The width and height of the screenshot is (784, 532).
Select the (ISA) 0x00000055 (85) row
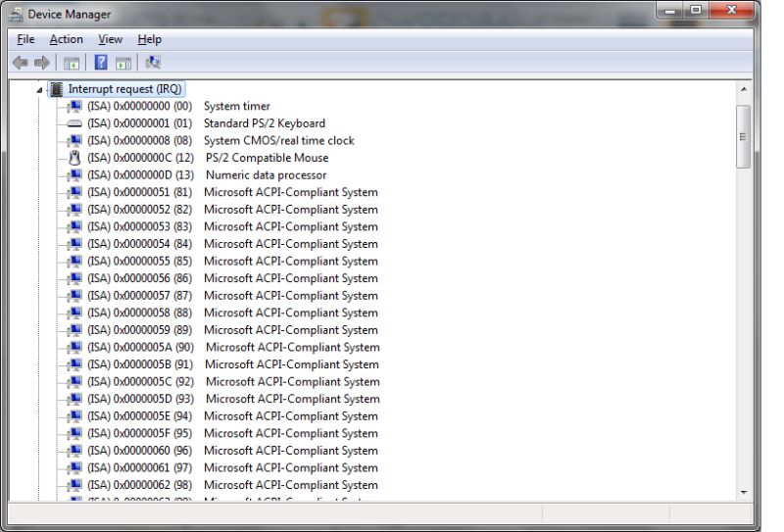coord(232,261)
